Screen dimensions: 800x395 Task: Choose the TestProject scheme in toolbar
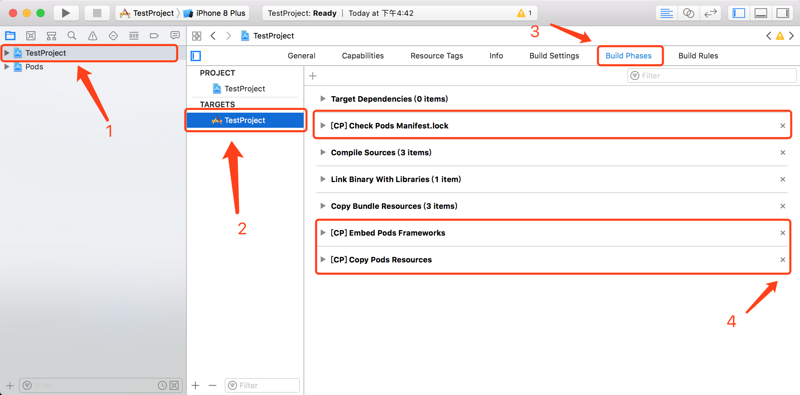[x=148, y=13]
